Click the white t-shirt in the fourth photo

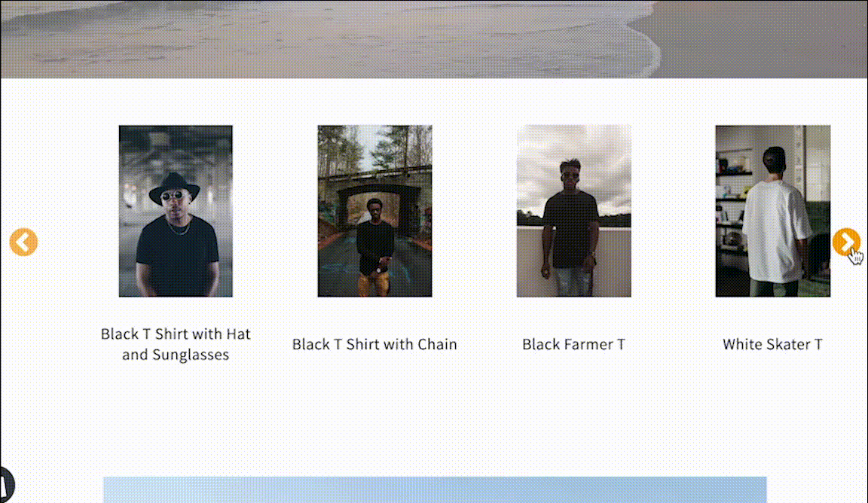tap(777, 230)
